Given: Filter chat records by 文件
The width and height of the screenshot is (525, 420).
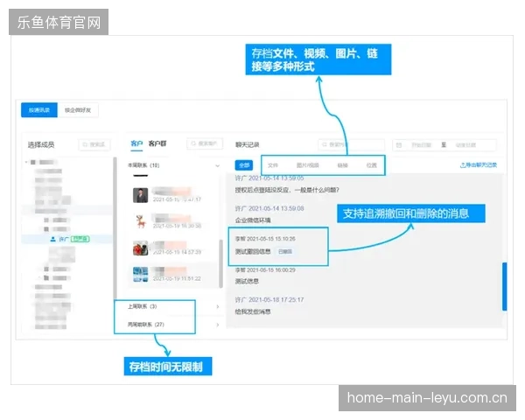Looking at the screenshot, I should (273, 165).
